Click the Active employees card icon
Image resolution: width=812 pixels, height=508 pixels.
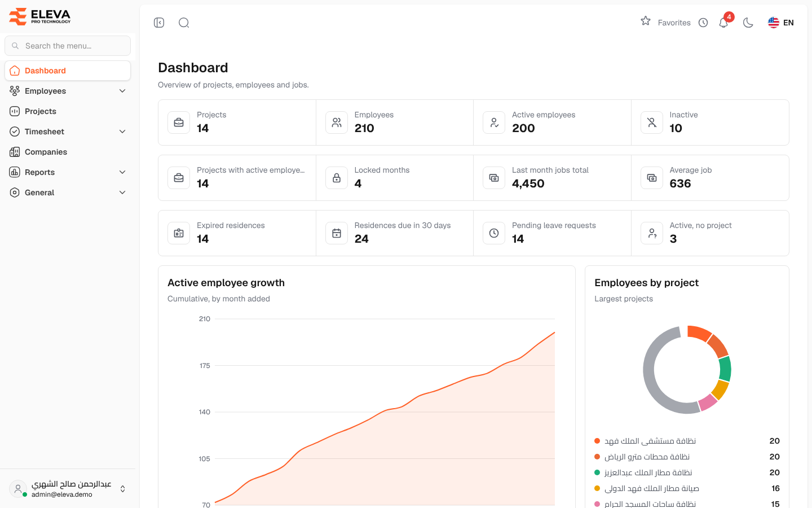pyautogui.click(x=494, y=122)
